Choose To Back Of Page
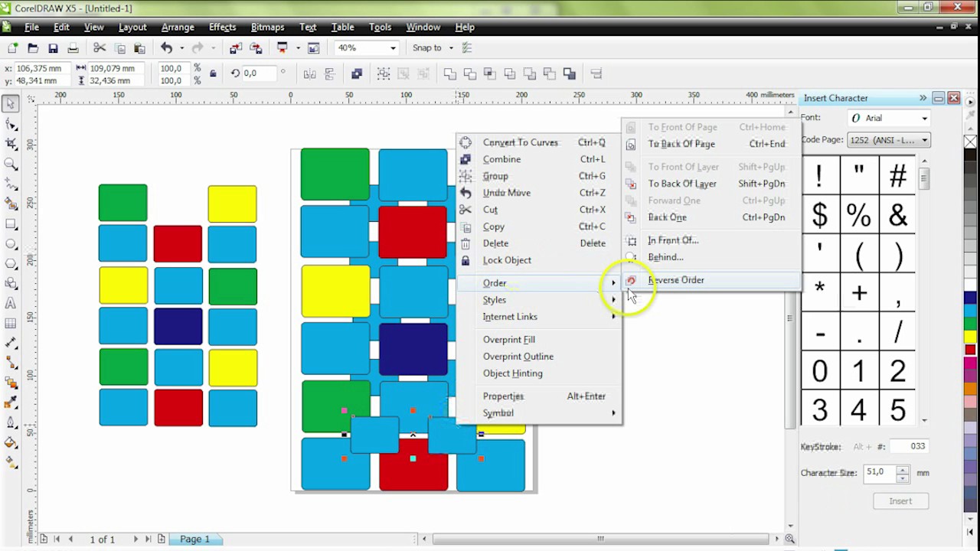 click(712, 144)
